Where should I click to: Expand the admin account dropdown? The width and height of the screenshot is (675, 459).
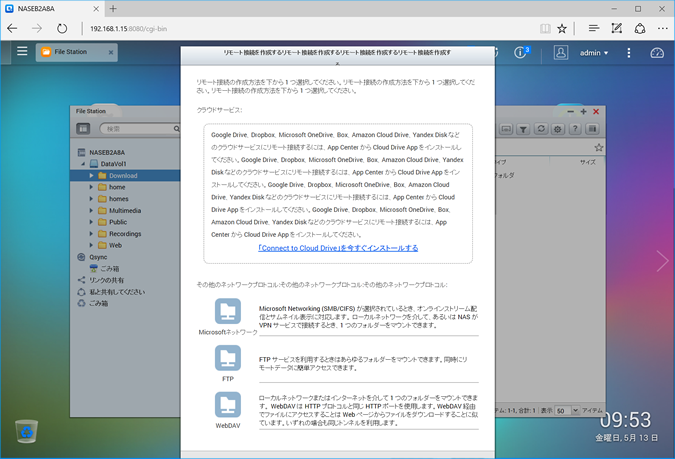(x=594, y=53)
